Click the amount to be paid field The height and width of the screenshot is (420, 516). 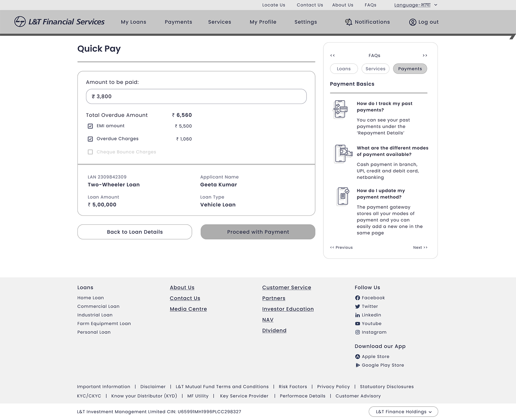click(196, 97)
